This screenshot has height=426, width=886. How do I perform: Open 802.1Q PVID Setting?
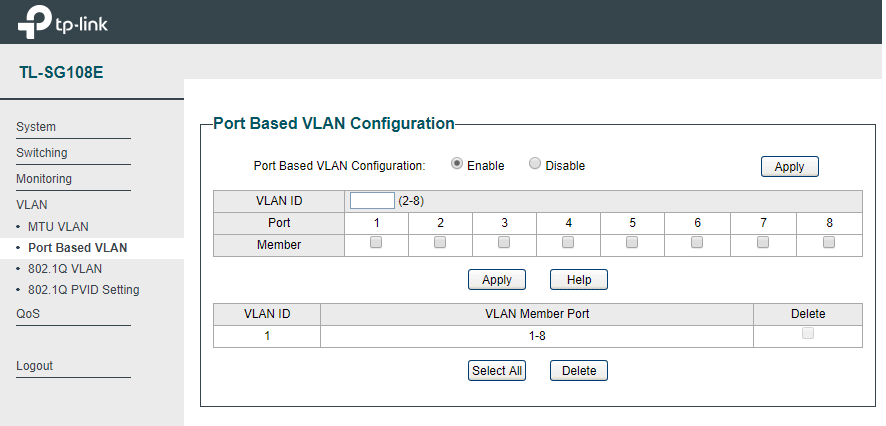(84, 290)
